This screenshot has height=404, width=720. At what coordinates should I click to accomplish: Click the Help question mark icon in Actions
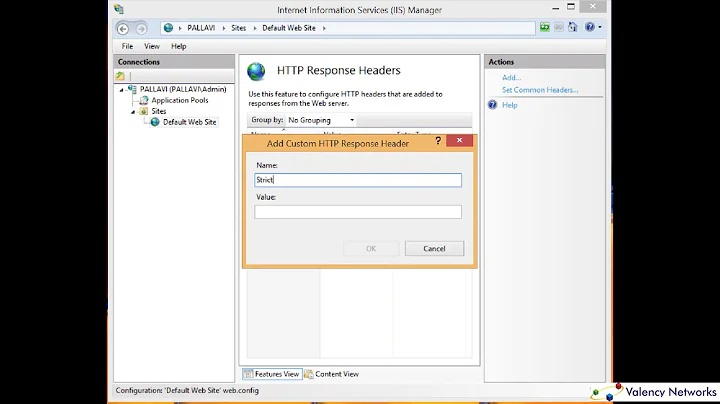pyautogui.click(x=492, y=105)
